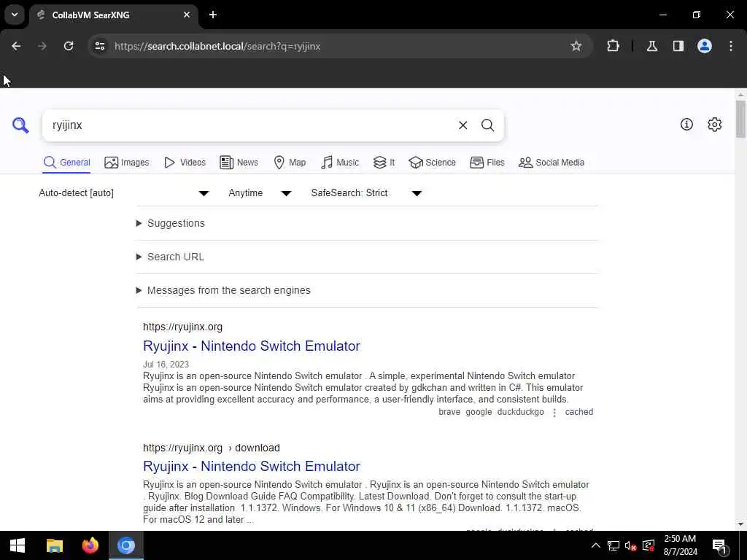The height and width of the screenshot is (560, 747).
Task: Switch to the Map tab
Action: (x=290, y=163)
